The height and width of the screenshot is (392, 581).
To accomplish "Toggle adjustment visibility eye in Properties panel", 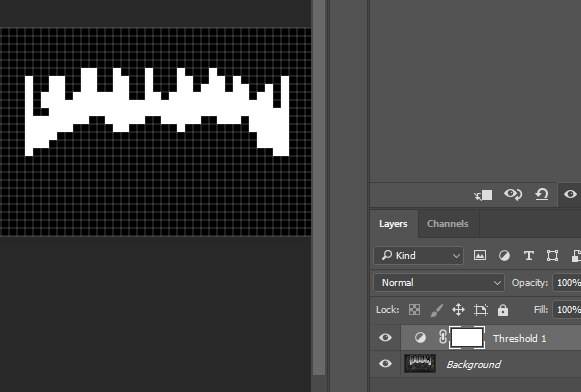I will [570, 194].
